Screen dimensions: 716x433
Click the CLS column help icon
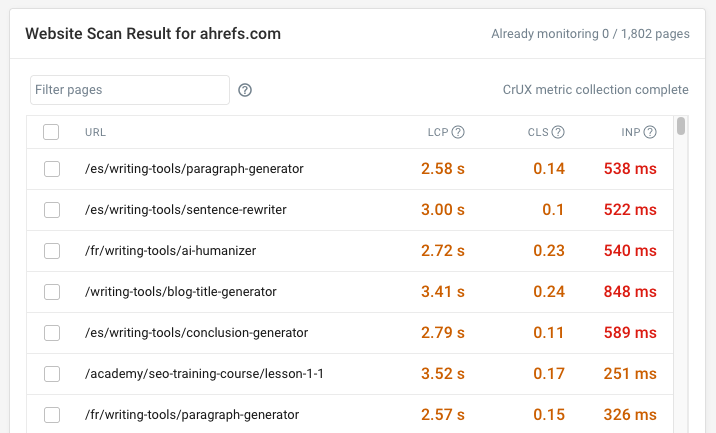tap(558, 132)
